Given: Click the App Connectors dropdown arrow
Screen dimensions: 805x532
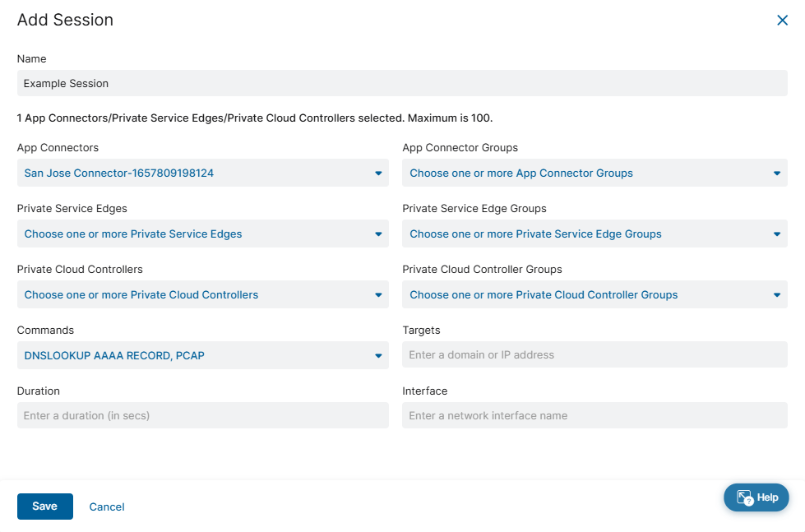Looking at the screenshot, I should tap(377, 173).
